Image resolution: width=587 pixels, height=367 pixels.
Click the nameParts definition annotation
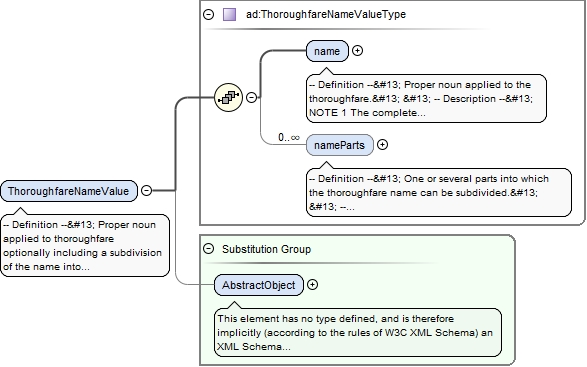click(x=439, y=192)
